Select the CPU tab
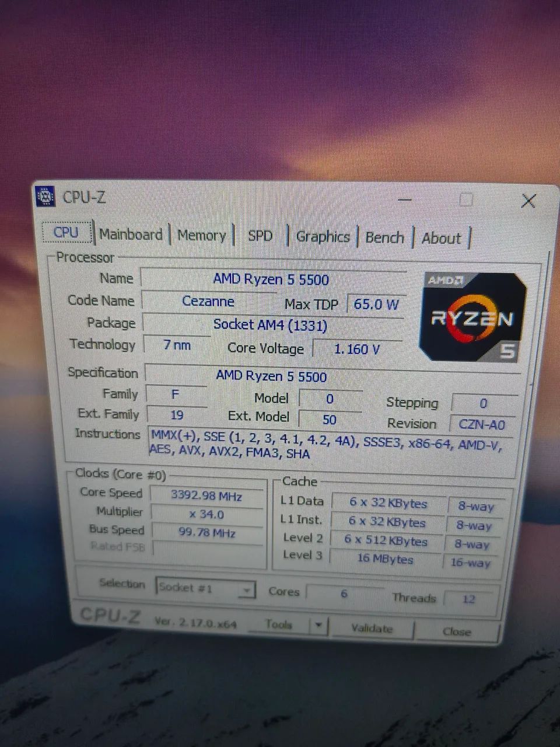 pyautogui.click(x=66, y=232)
